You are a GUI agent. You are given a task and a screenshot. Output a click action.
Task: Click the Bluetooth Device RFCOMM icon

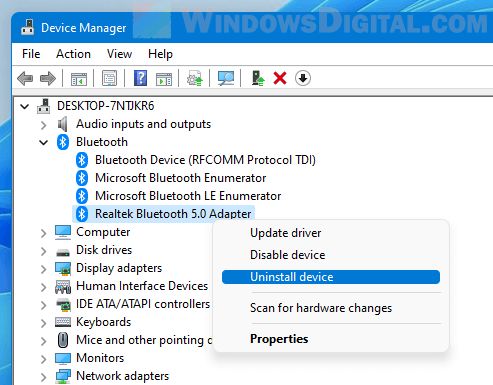pos(82,160)
